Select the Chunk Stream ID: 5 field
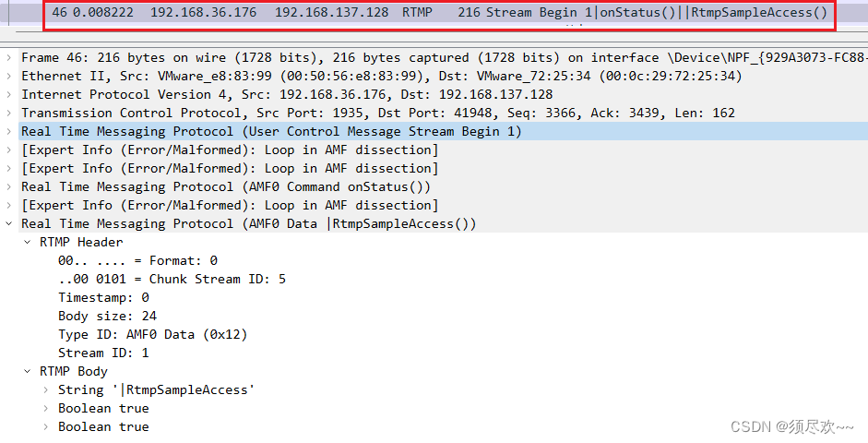The height and width of the screenshot is (443, 868). coord(172,279)
